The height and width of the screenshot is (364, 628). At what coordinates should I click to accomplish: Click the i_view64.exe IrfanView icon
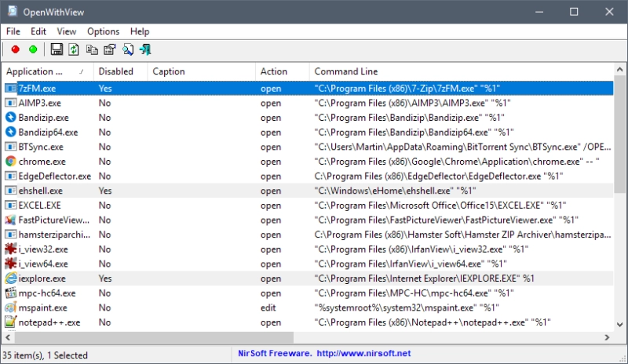point(11,264)
